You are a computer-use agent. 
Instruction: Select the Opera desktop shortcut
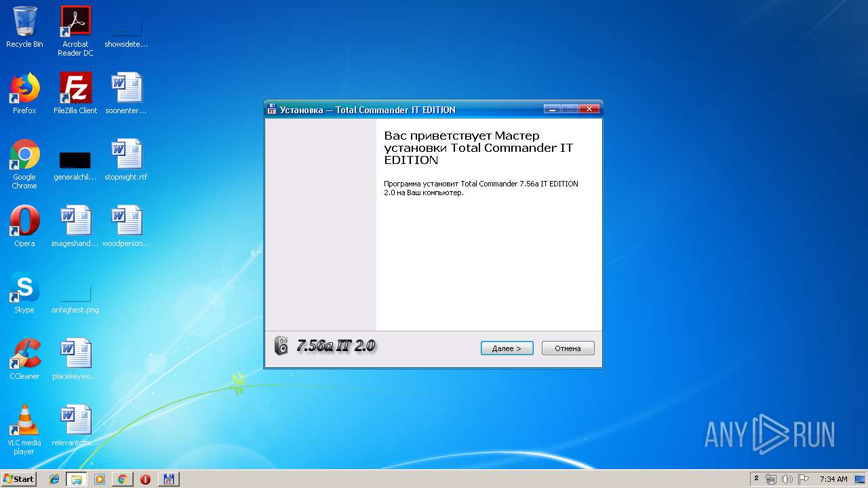point(24,226)
